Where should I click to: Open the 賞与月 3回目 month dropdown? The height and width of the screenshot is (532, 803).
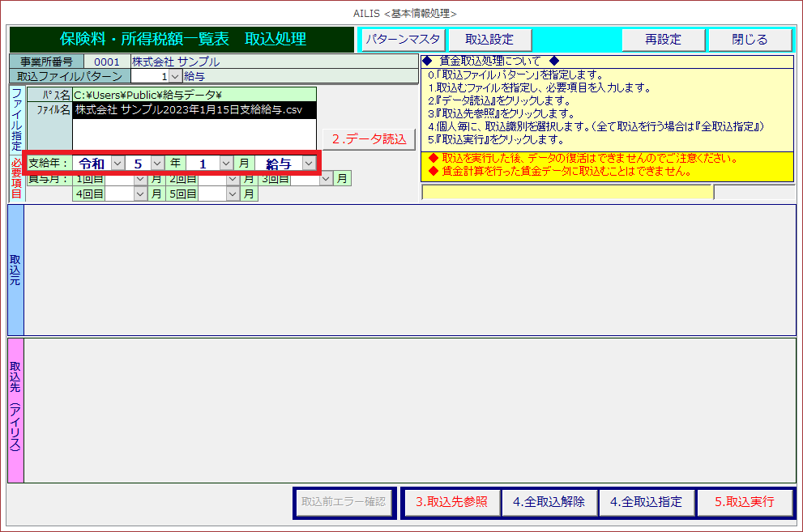click(x=327, y=178)
